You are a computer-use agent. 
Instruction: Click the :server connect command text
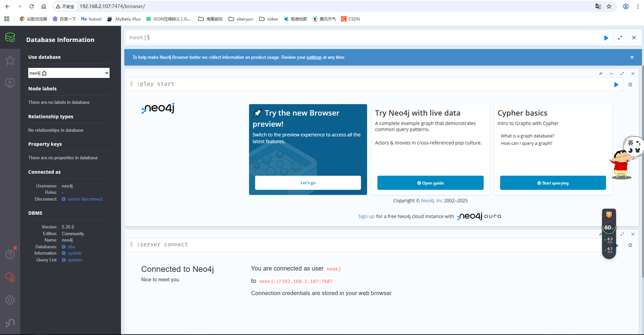(x=162, y=244)
